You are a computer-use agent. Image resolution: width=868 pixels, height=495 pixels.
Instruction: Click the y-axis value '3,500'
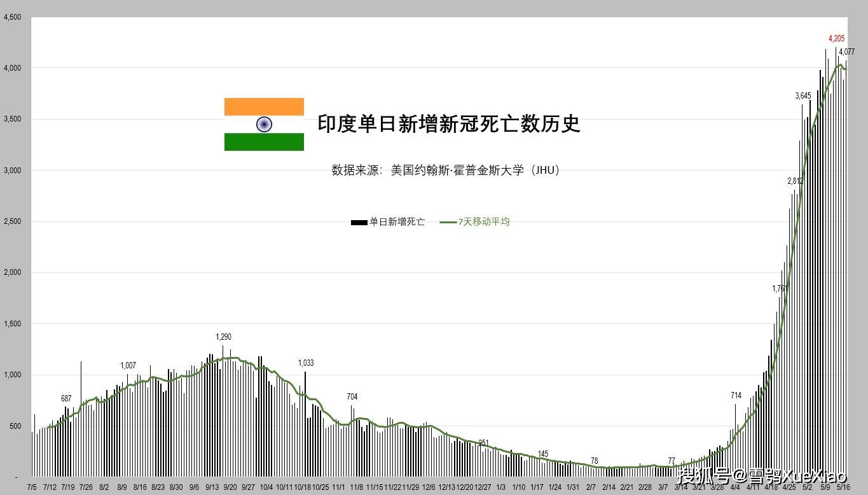pos(13,120)
